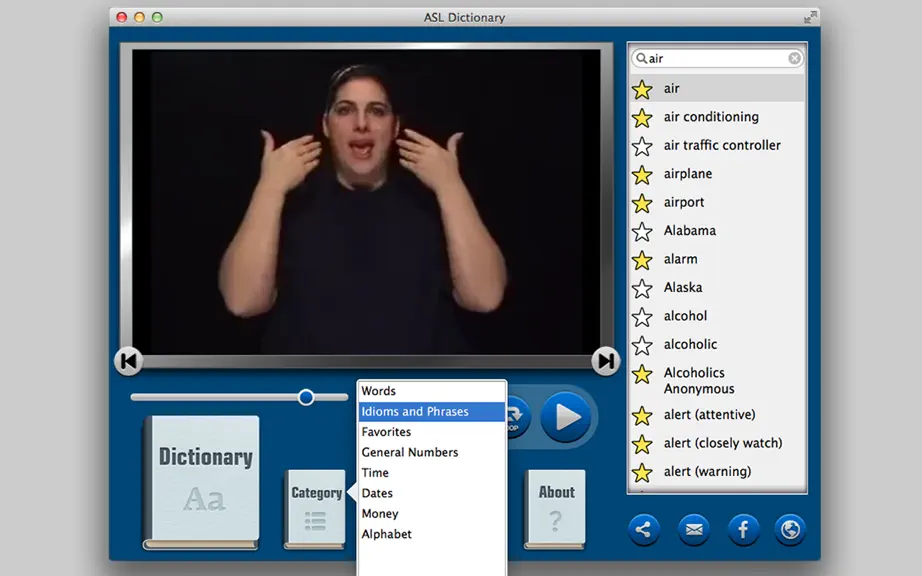Open the Dictionary book
This screenshot has height=576, width=922.
(x=201, y=482)
